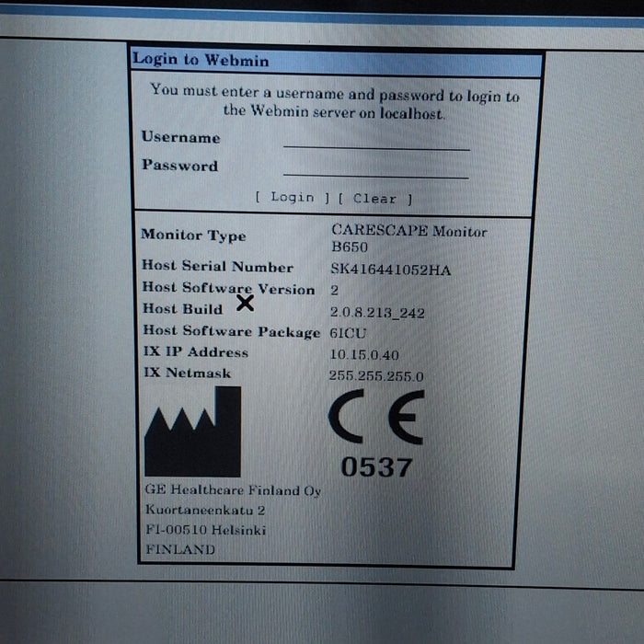Click the CARESCAPE Monitor B650 text
The image size is (644, 644).
coord(408,238)
